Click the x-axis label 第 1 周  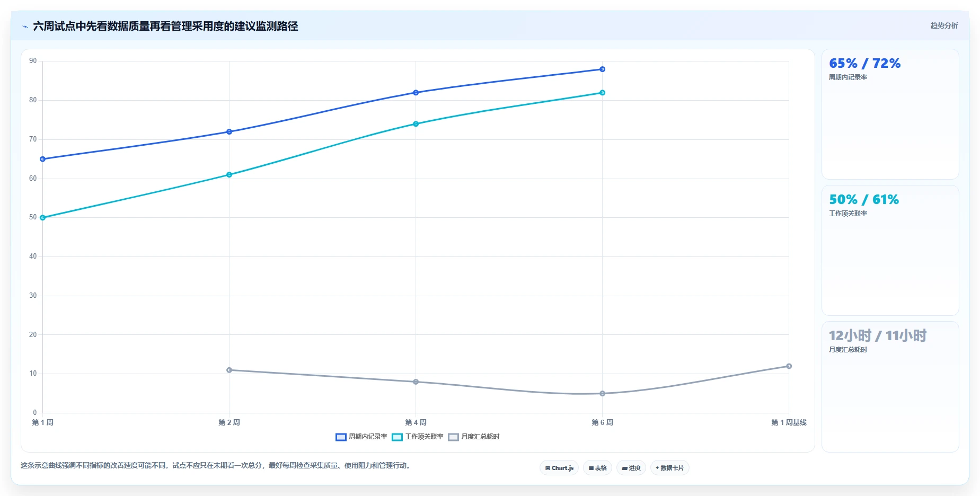[42, 423]
